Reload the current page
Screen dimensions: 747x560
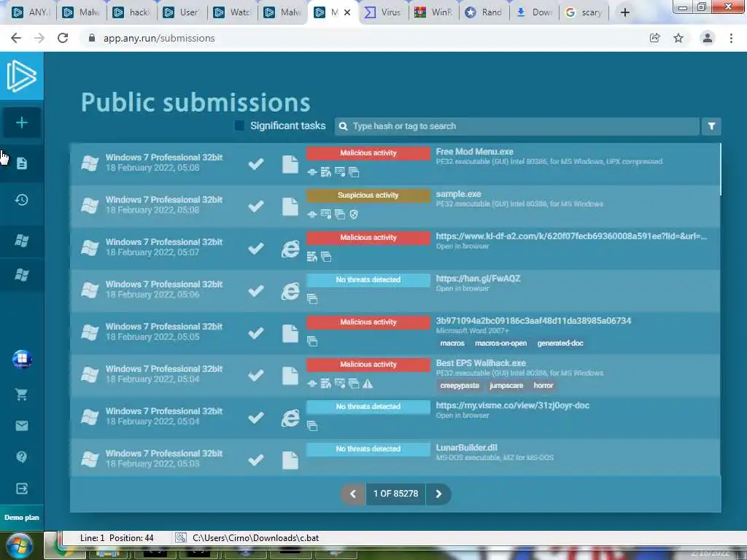(x=63, y=38)
